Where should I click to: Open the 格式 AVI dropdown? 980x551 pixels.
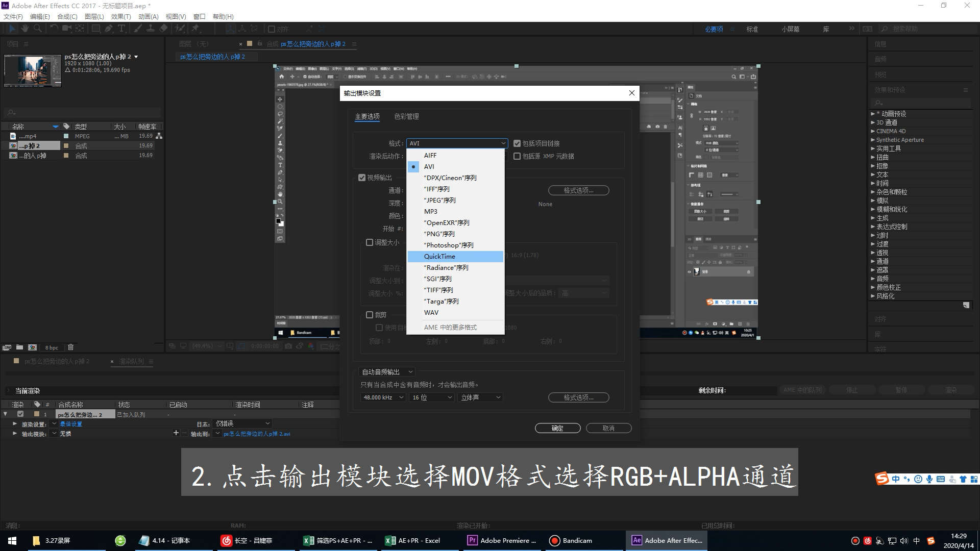pyautogui.click(x=457, y=143)
